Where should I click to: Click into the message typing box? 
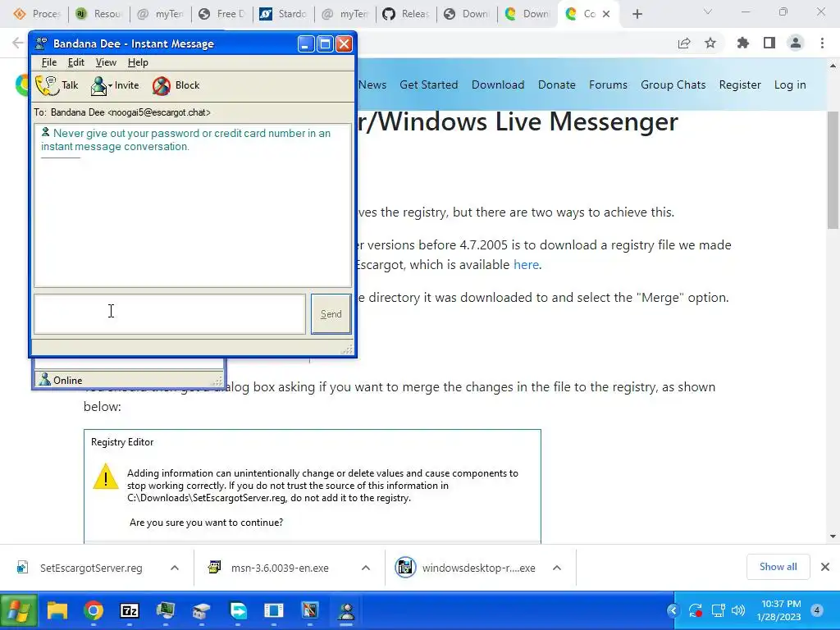pos(170,314)
